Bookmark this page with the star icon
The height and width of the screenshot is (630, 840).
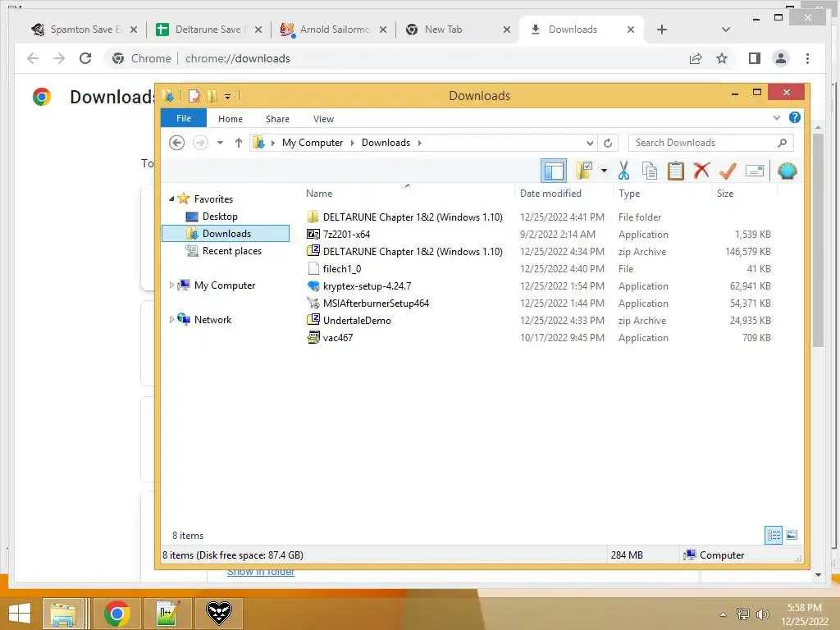(x=722, y=58)
